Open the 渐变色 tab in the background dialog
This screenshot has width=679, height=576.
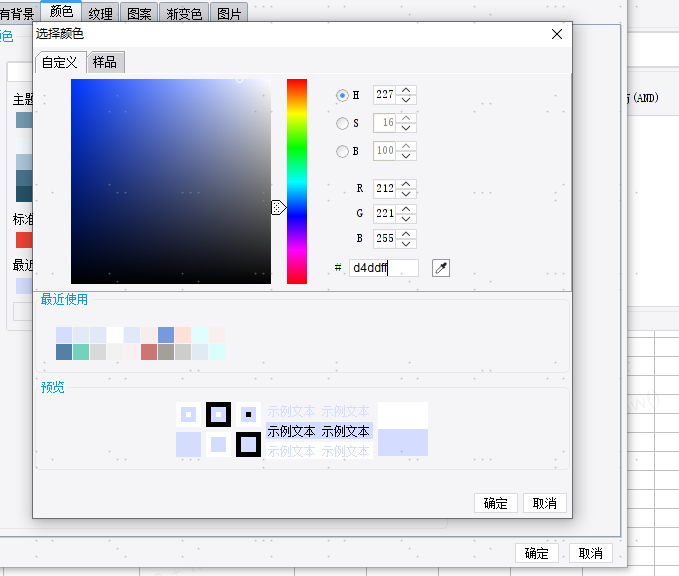184,13
